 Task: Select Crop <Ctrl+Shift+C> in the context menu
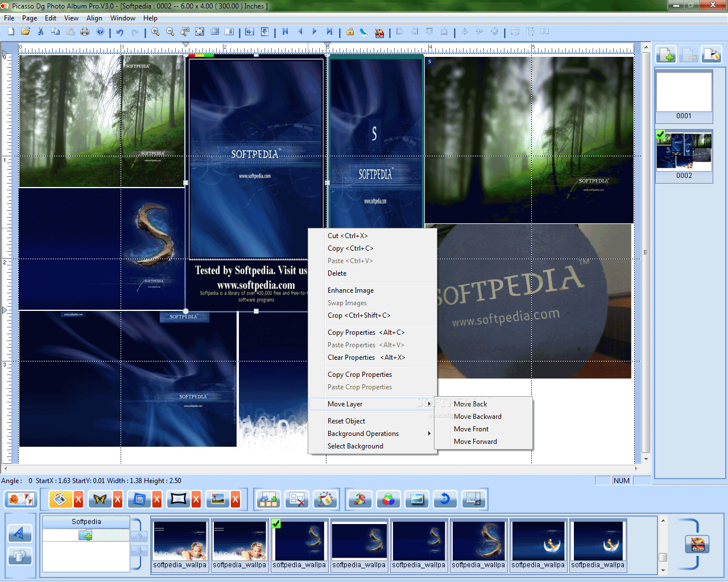click(373, 315)
